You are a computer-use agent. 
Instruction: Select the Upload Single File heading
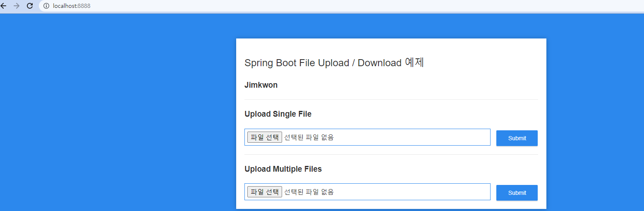[x=278, y=114]
